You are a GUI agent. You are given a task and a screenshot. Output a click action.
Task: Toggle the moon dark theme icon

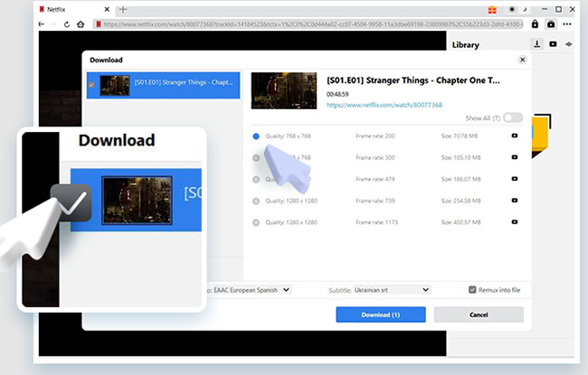click(525, 9)
